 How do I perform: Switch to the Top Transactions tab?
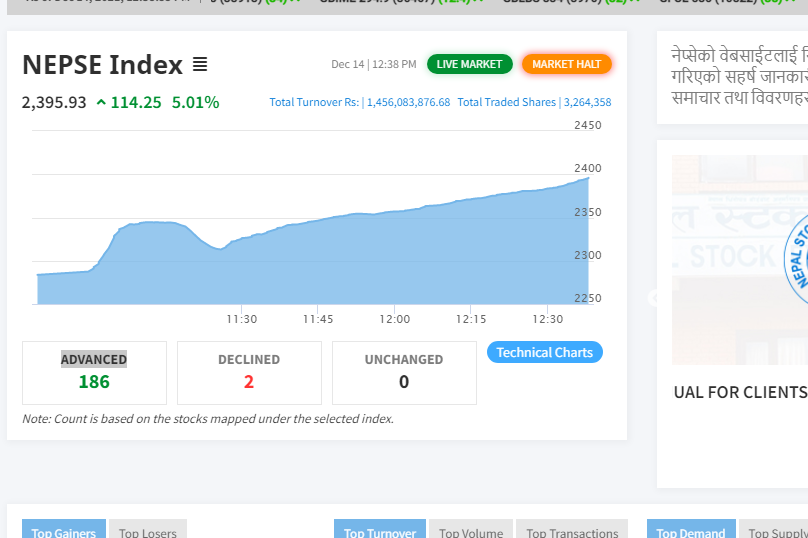click(x=572, y=530)
